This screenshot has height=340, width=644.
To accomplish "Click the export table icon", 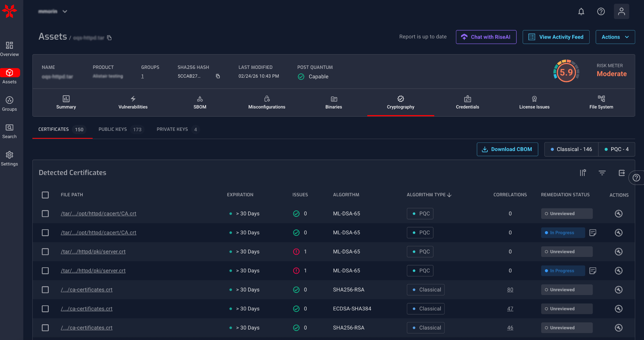I will click(622, 173).
